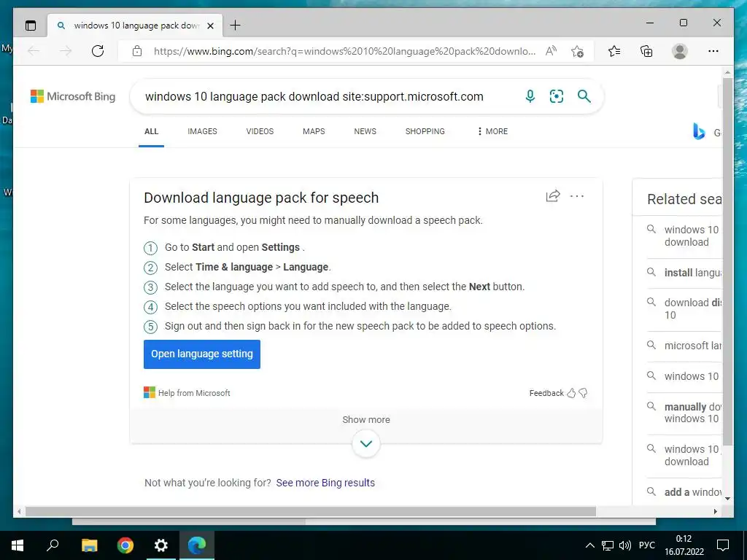This screenshot has width=747, height=560.
Task: Reload the Bing search page
Action: pyautogui.click(x=98, y=51)
